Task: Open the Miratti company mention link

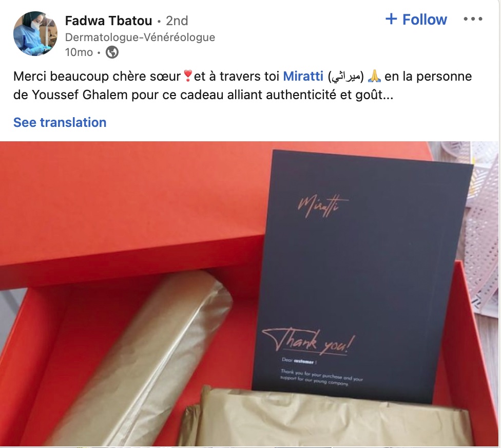Action: click(303, 76)
